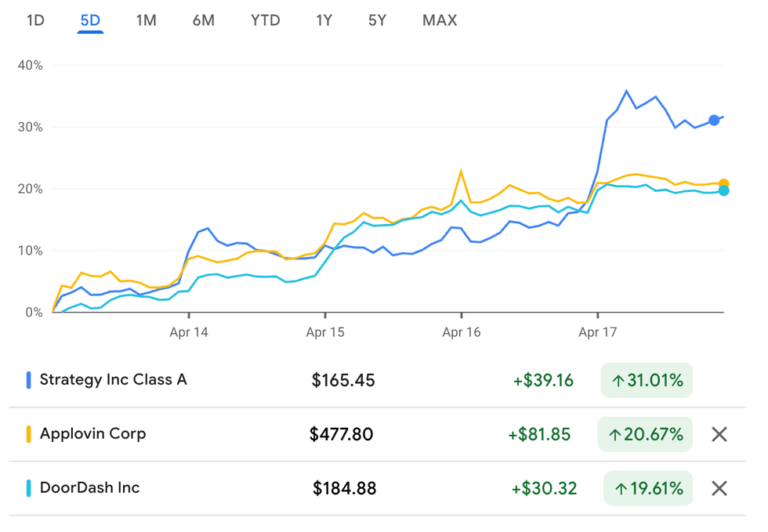Switch to the 1D time range
The image size is (768, 532).
[35, 21]
